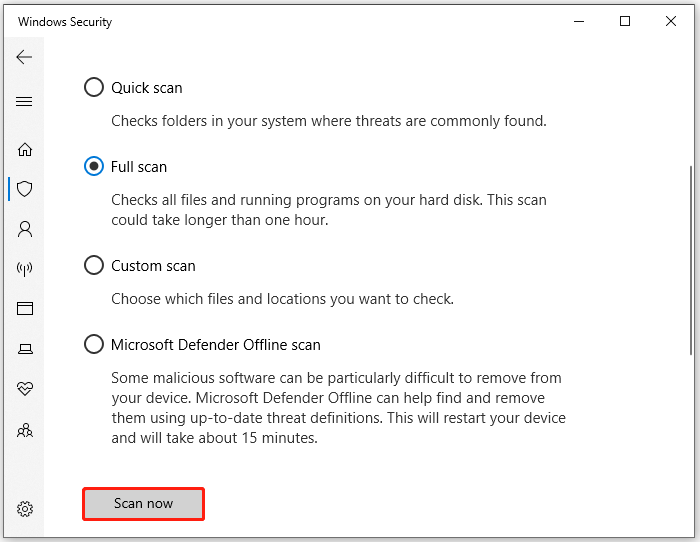
Task: Select Microsoft Defender Offline scan option
Action: coord(94,345)
